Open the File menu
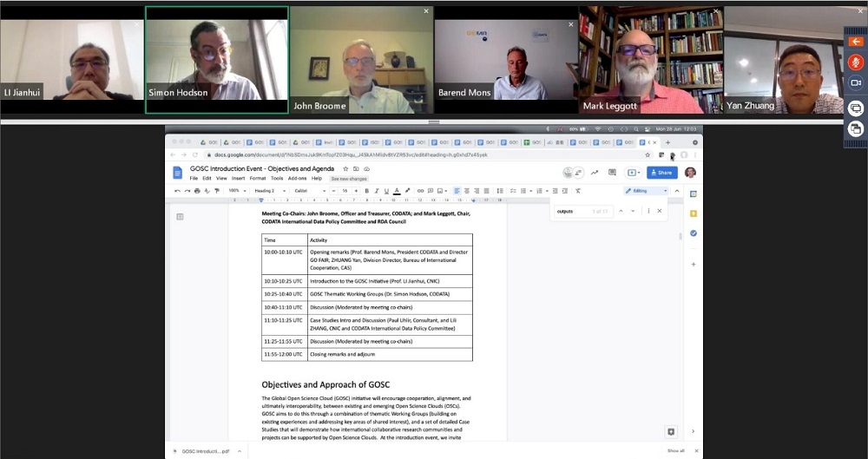The height and width of the screenshot is (459, 868). (194, 179)
